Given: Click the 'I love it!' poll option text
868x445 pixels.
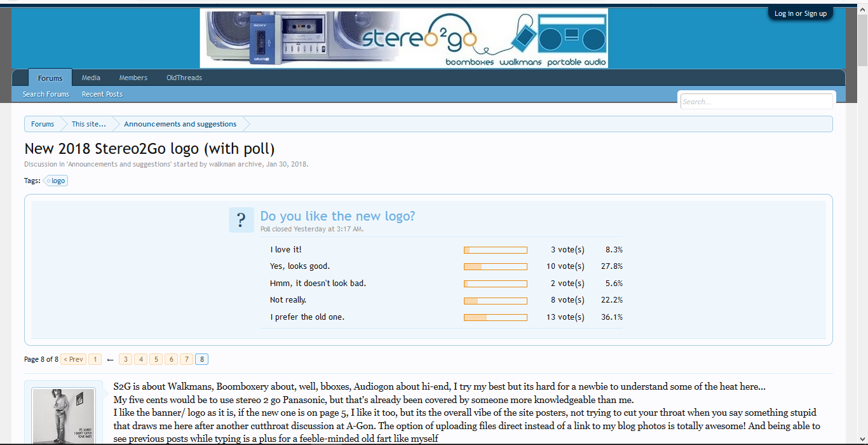Looking at the screenshot, I should tap(286, 250).
